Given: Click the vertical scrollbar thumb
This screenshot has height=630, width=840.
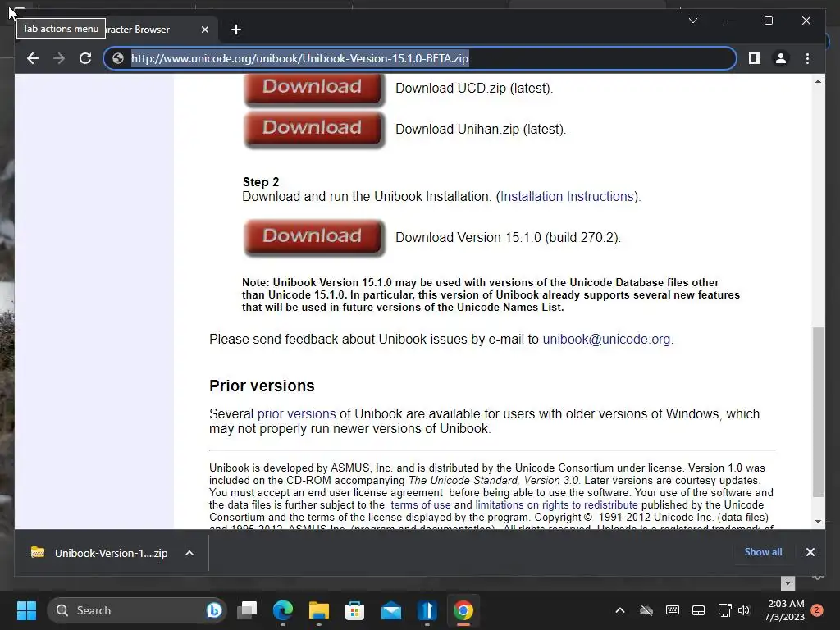Looking at the screenshot, I should click(818, 412).
